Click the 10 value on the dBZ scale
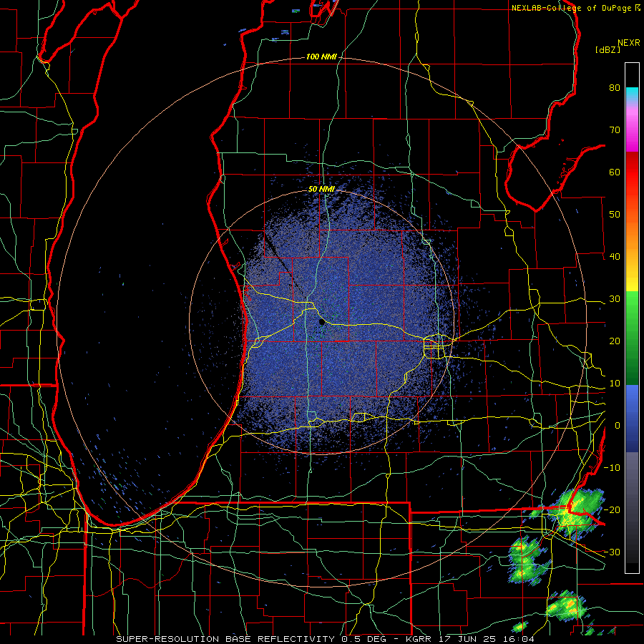Viewport: 644px width, 644px height. [615, 384]
